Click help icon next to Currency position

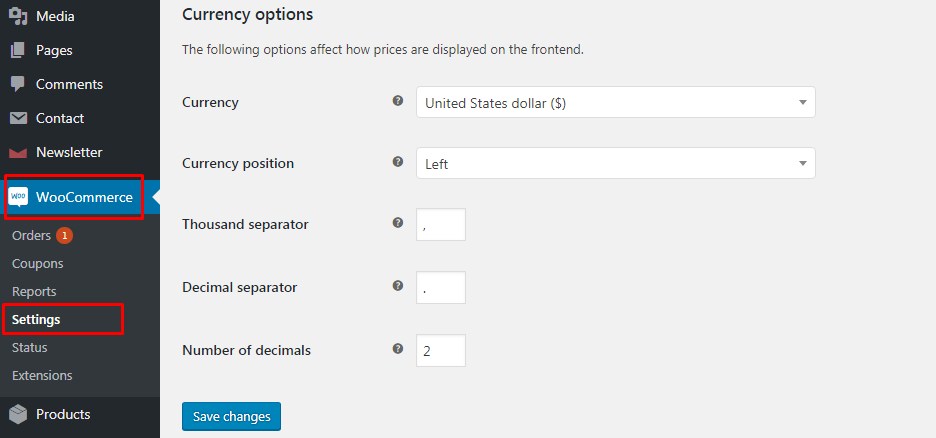[x=398, y=162]
